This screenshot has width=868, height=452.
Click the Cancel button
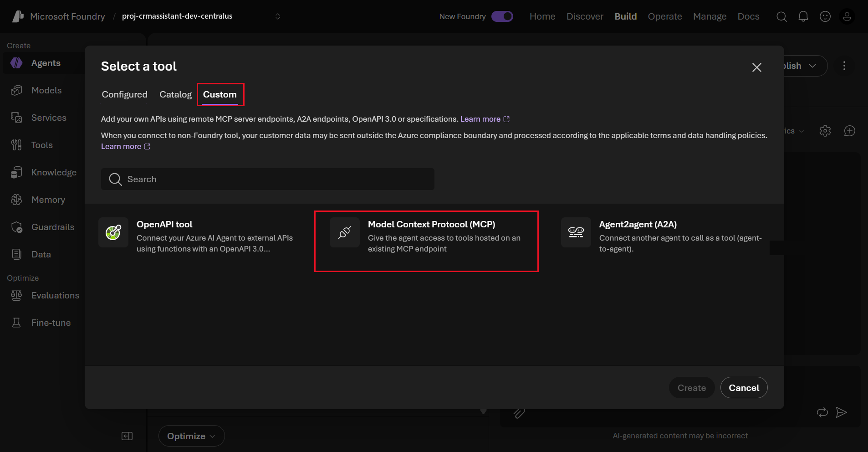744,388
